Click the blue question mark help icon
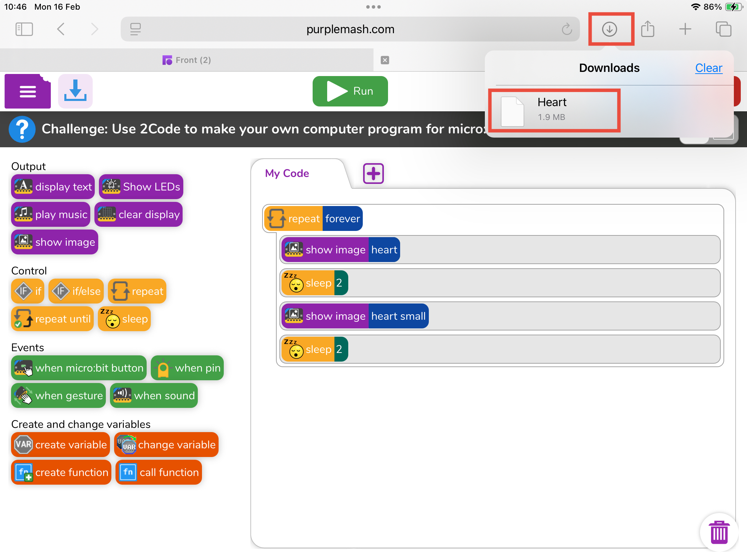 click(22, 129)
